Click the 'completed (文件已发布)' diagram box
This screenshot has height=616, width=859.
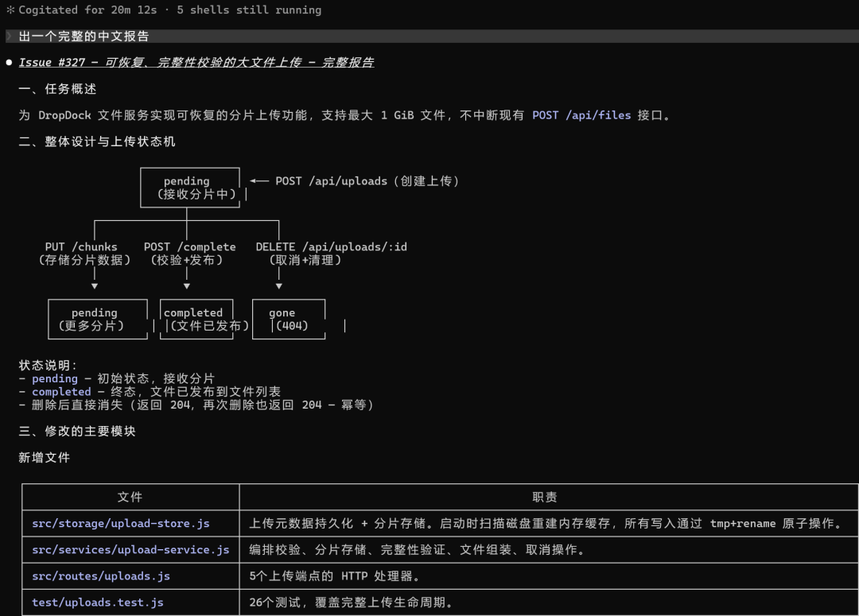(196, 320)
